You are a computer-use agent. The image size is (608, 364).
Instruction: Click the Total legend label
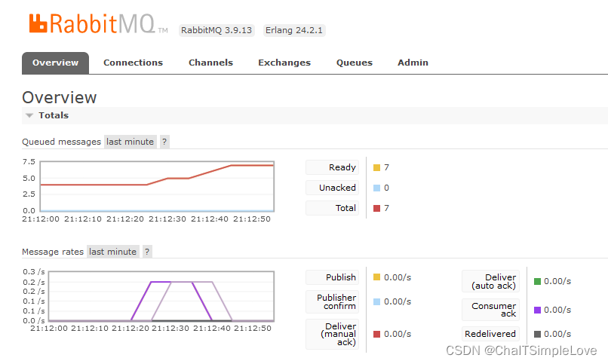pos(333,208)
